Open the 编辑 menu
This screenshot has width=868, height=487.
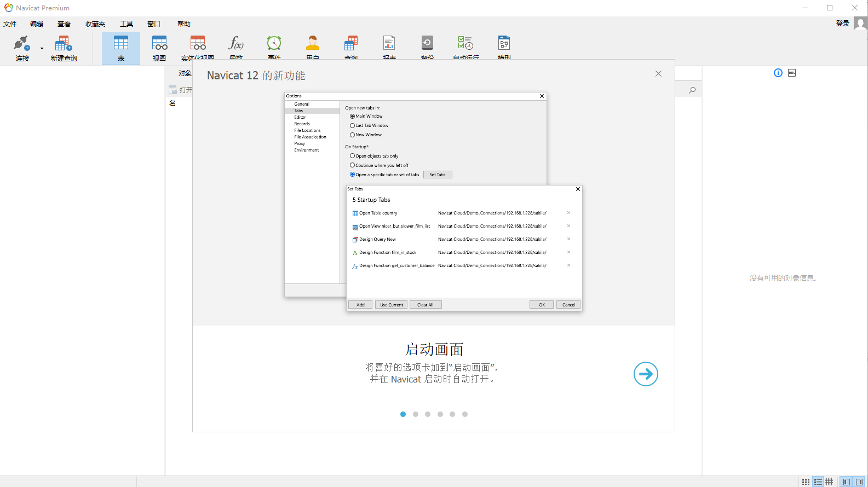coord(37,24)
